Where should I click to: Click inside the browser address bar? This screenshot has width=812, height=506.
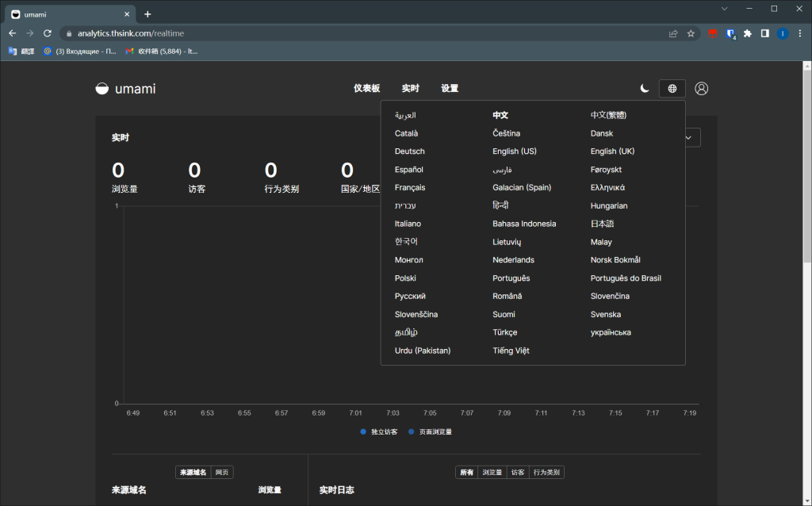[x=238, y=33]
